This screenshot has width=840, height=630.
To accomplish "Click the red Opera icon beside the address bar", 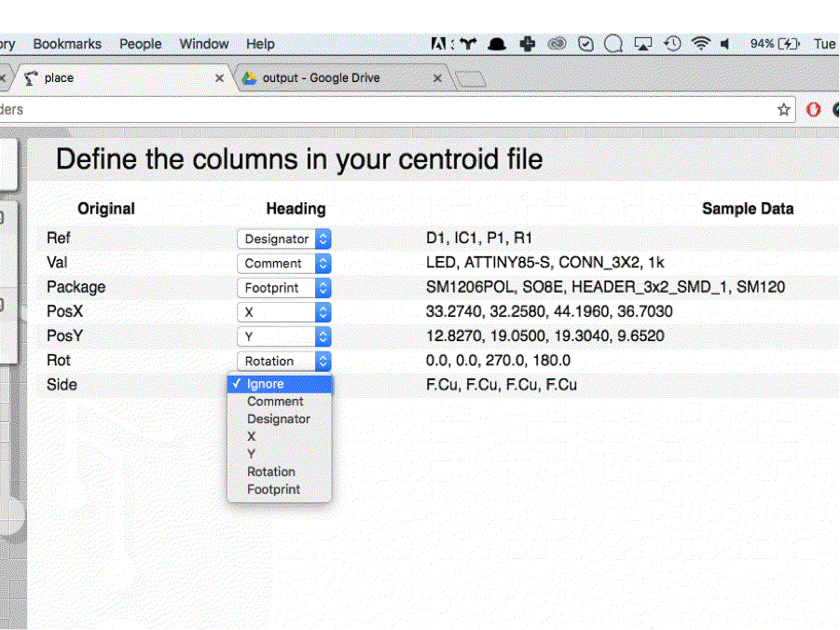I will (x=812, y=109).
